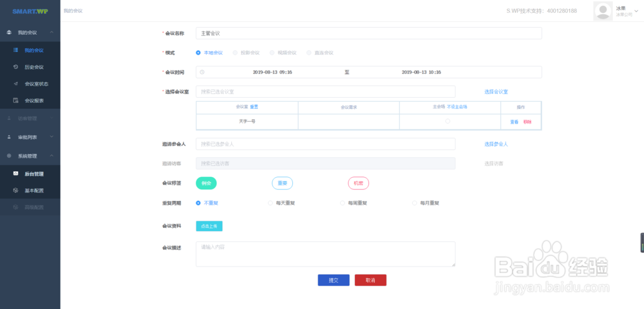Select the 主会场 radio for 天字一号
The height and width of the screenshot is (309, 644).
(448, 121)
